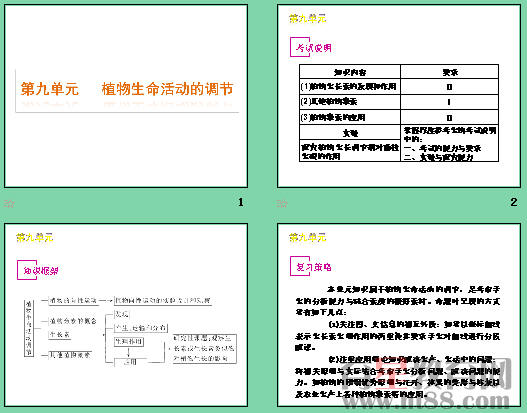The height and width of the screenshot is (413, 527).
Task: Click yellow 第九单元 label on slide 3
Action: tap(35, 237)
